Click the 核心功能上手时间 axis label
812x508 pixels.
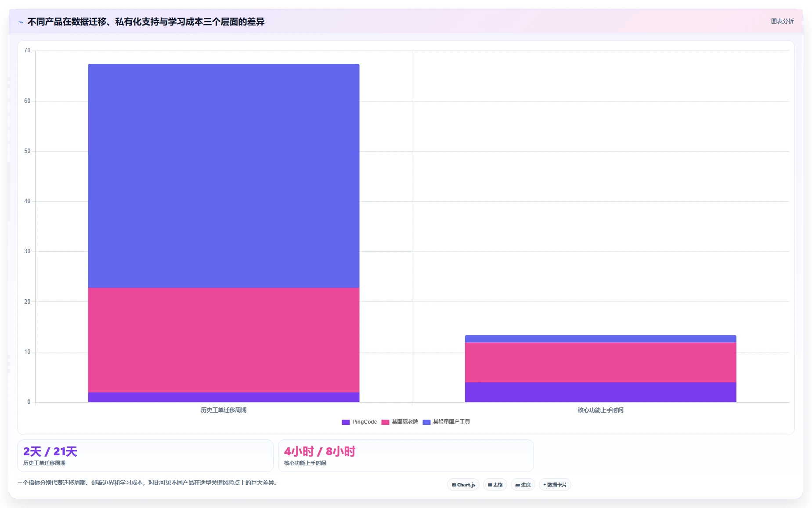point(600,410)
